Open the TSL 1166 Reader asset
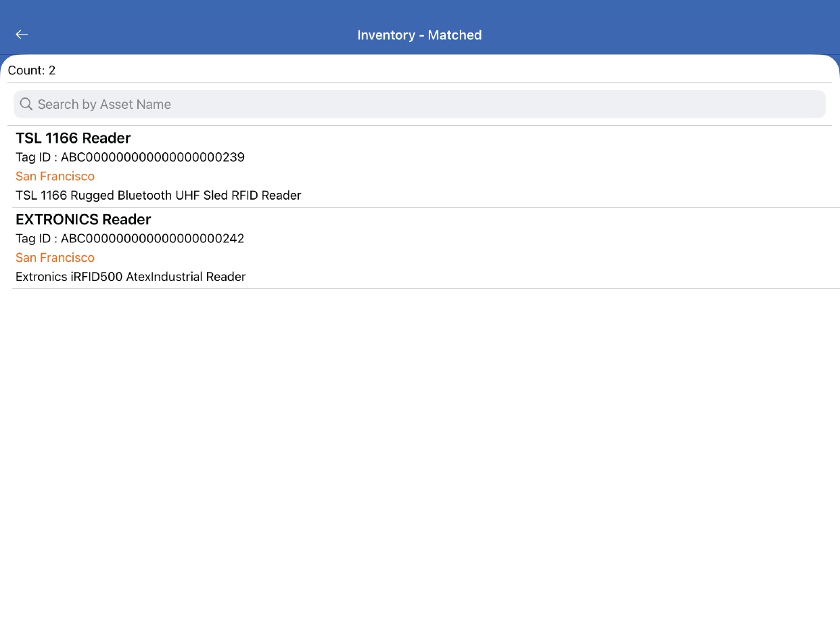 [x=73, y=138]
